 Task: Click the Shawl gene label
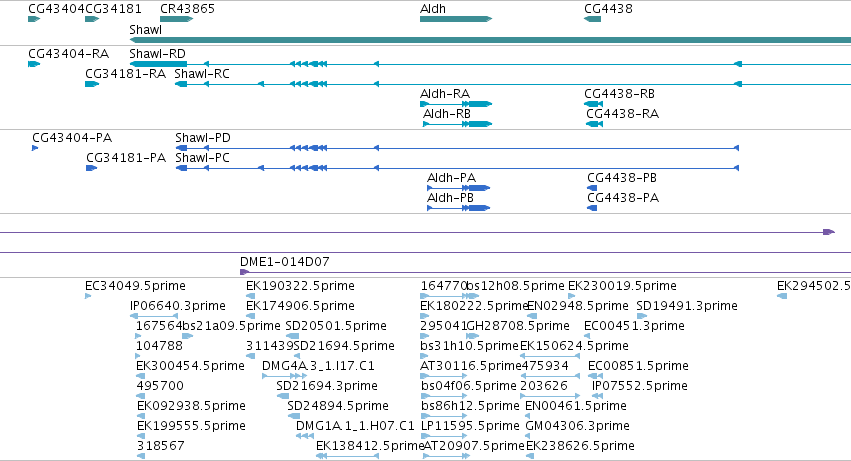(145, 30)
